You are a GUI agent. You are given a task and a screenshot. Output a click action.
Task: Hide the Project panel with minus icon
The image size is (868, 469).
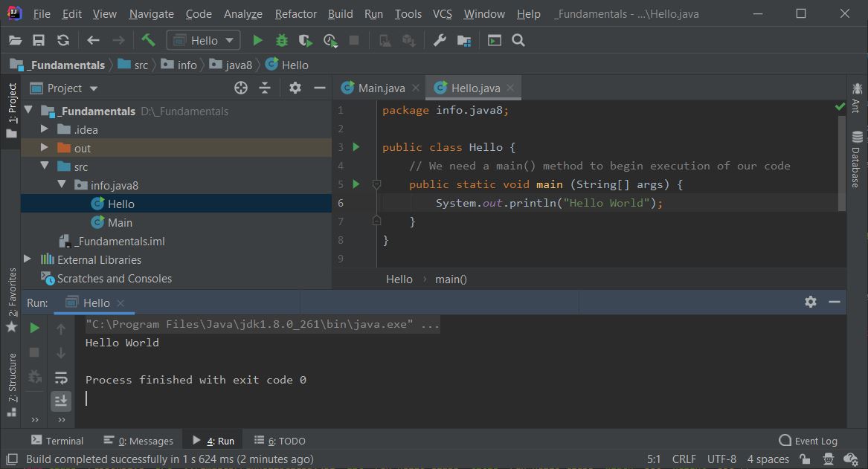coord(319,88)
